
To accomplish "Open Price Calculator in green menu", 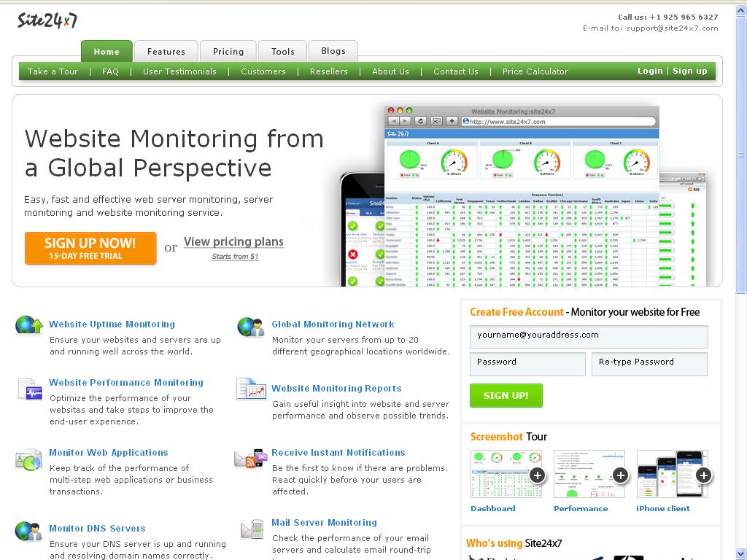I will coord(535,71).
